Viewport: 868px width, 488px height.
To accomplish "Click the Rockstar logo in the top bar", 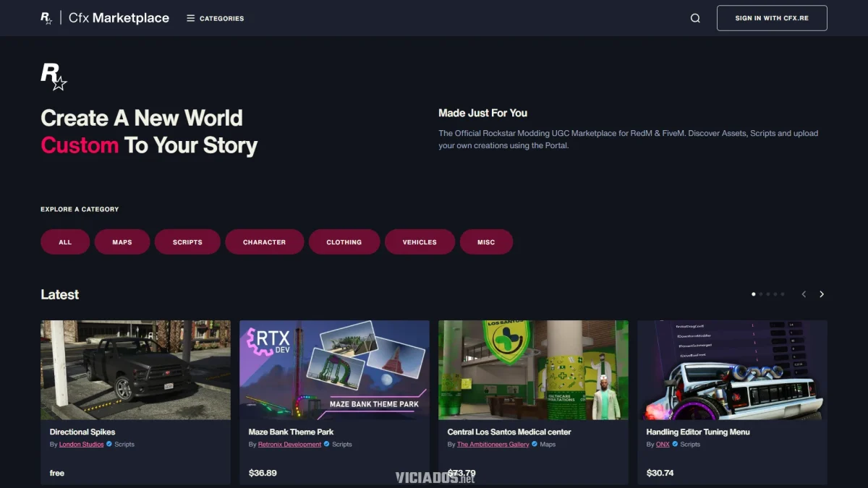I will [x=45, y=17].
